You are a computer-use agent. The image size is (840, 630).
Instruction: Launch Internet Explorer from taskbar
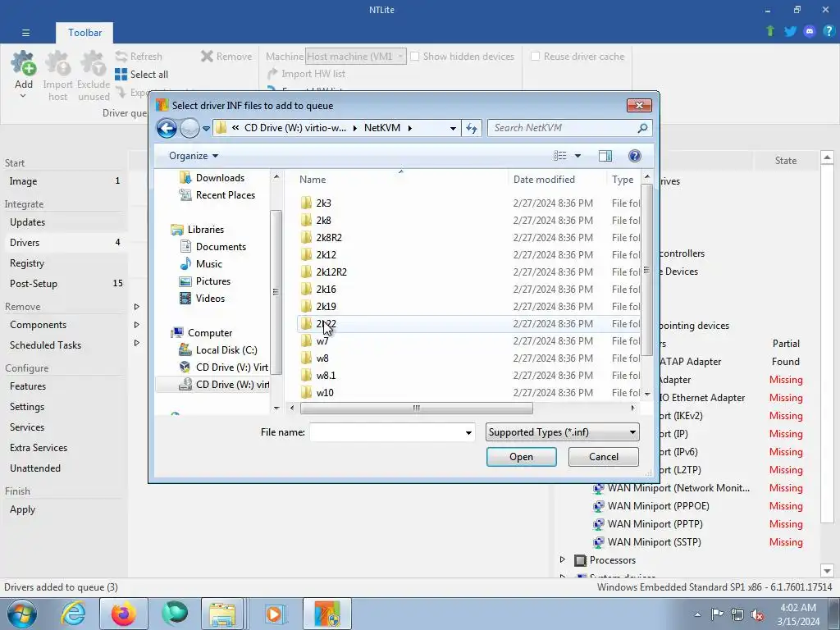[x=73, y=614]
